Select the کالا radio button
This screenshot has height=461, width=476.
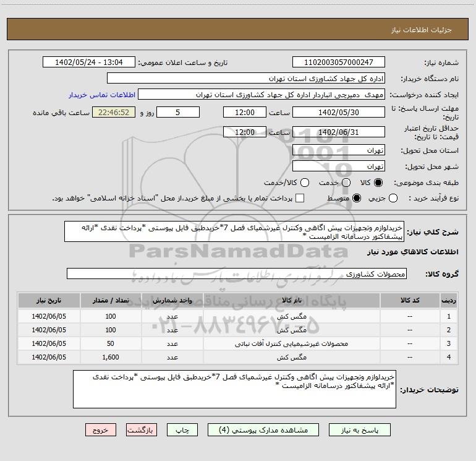[378, 183]
